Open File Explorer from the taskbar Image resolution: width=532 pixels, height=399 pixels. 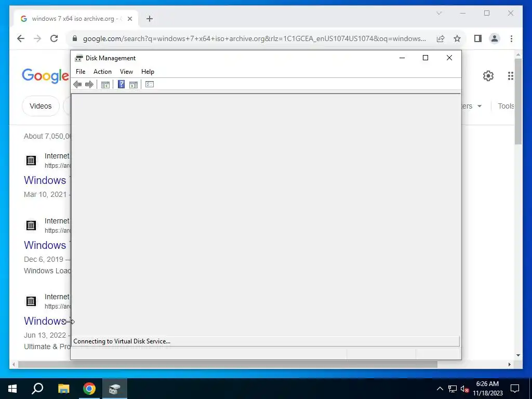click(x=63, y=389)
